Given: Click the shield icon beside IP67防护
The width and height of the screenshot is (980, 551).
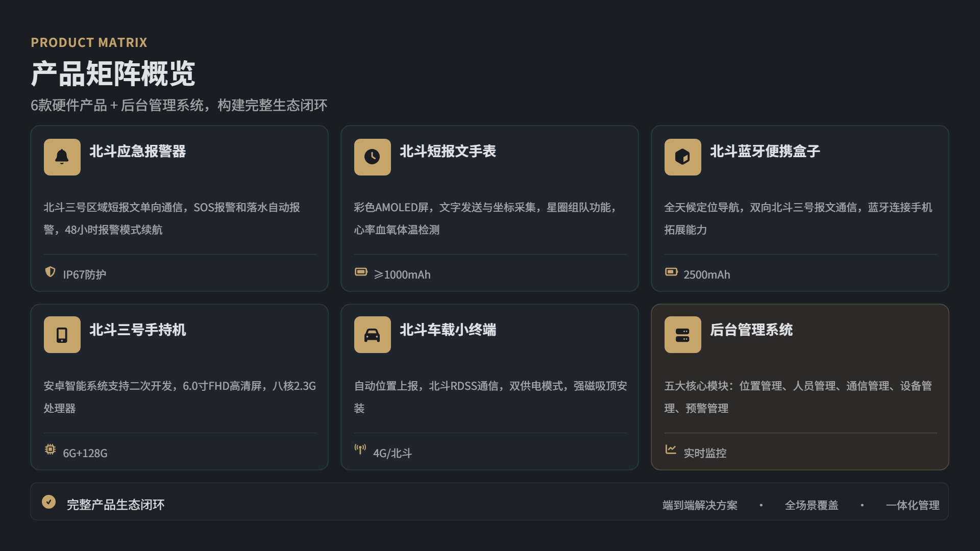Looking at the screenshot, I should (50, 272).
